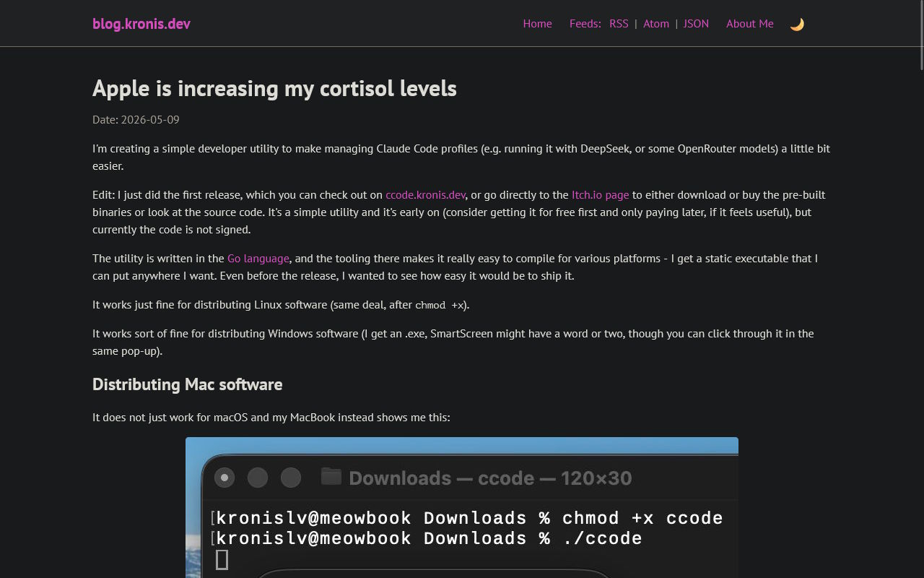924x578 pixels.
Task: Click the 'chmod +x' inline code text
Action: tap(440, 305)
